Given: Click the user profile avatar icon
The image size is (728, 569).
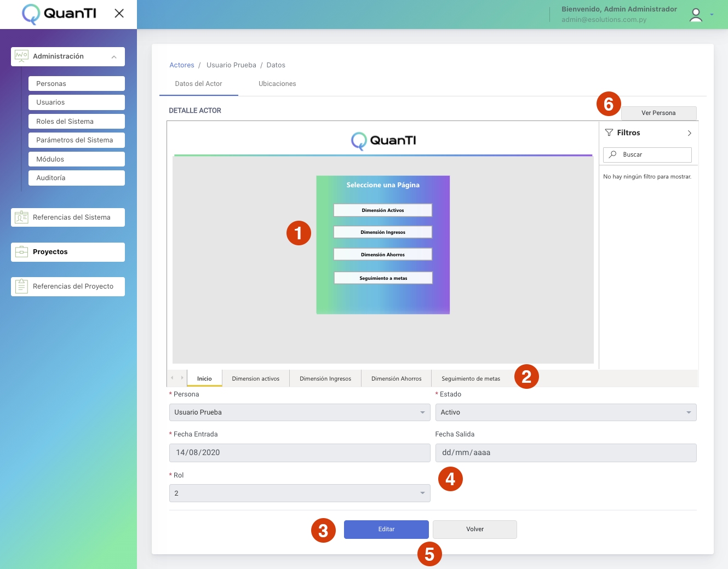Looking at the screenshot, I should click(x=696, y=15).
